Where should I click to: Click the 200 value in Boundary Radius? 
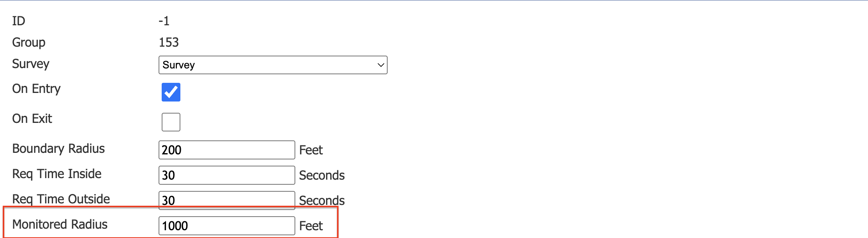pyautogui.click(x=172, y=150)
